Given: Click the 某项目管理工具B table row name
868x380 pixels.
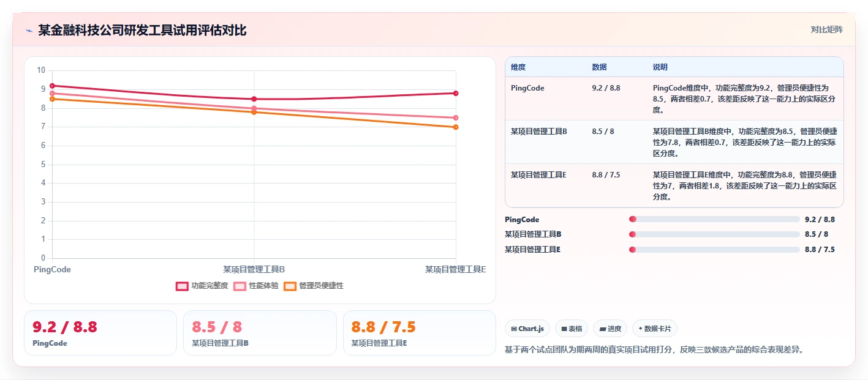Looking at the screenshot, I should (x=539, y=132).
